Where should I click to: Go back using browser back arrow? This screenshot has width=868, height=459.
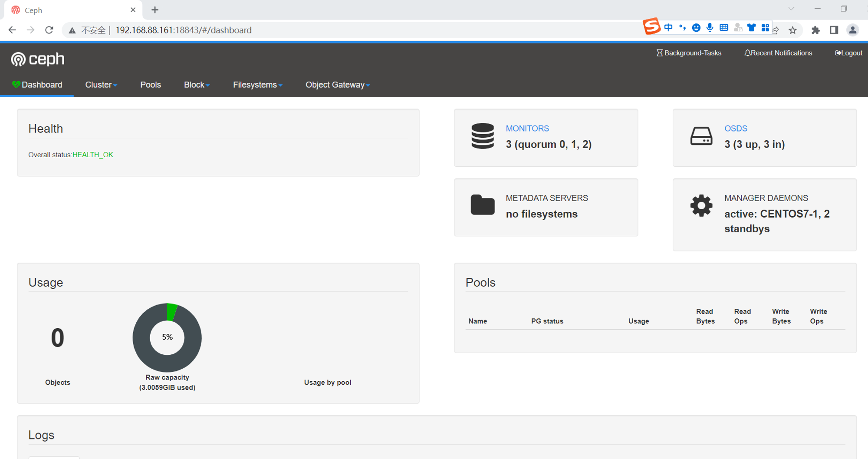[12, 30]
